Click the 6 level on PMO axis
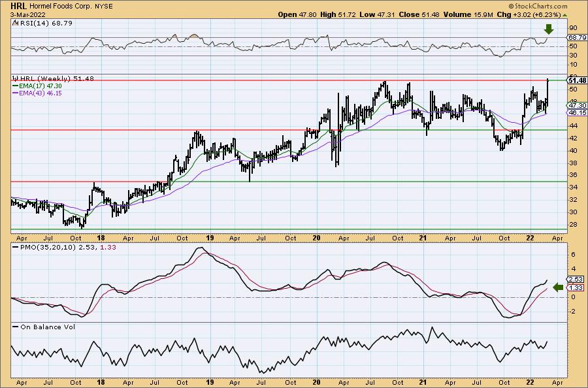588x388 pixels. tap(574, 255)
